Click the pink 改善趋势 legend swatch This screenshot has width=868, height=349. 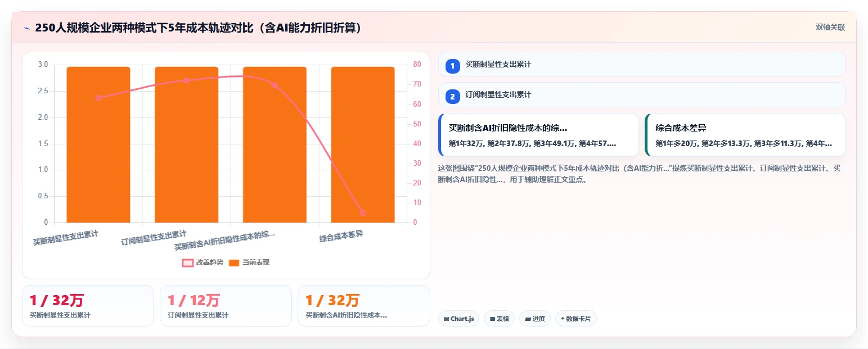[x=188, y=262]
